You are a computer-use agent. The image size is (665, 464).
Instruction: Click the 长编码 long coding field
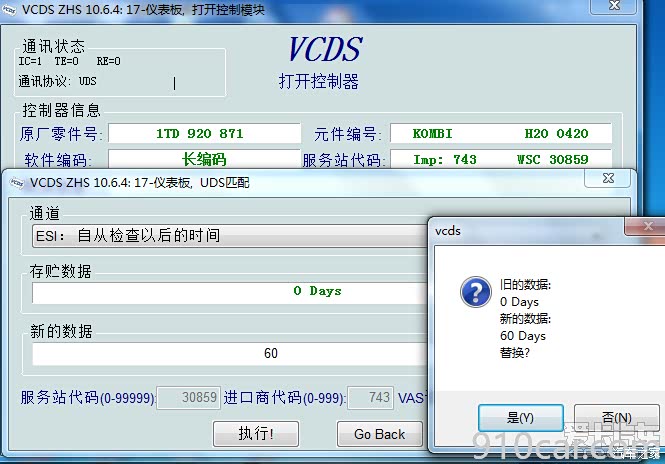(204, 159)
